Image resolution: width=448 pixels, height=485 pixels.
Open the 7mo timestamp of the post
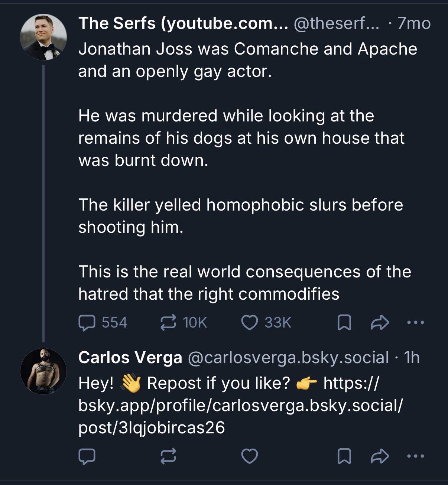coord(414,24)
